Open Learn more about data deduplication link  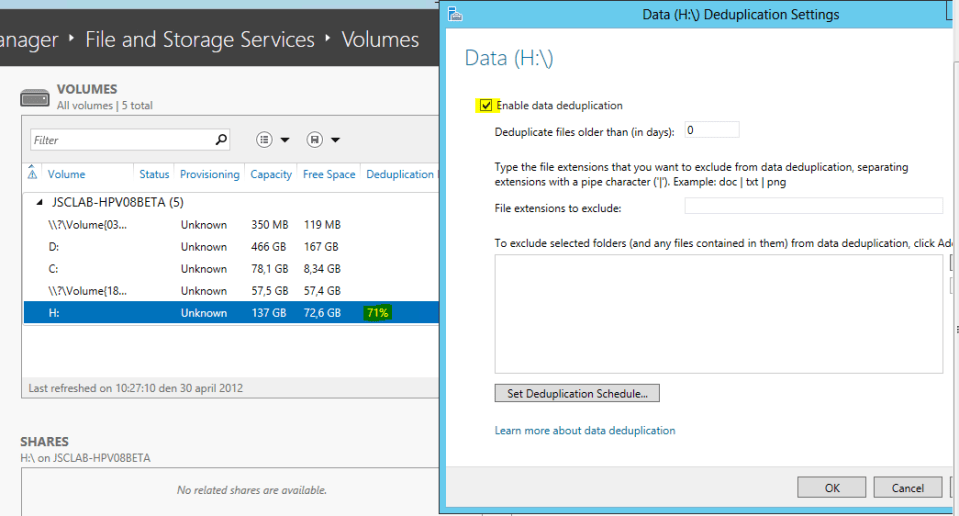tap(585, 431)
